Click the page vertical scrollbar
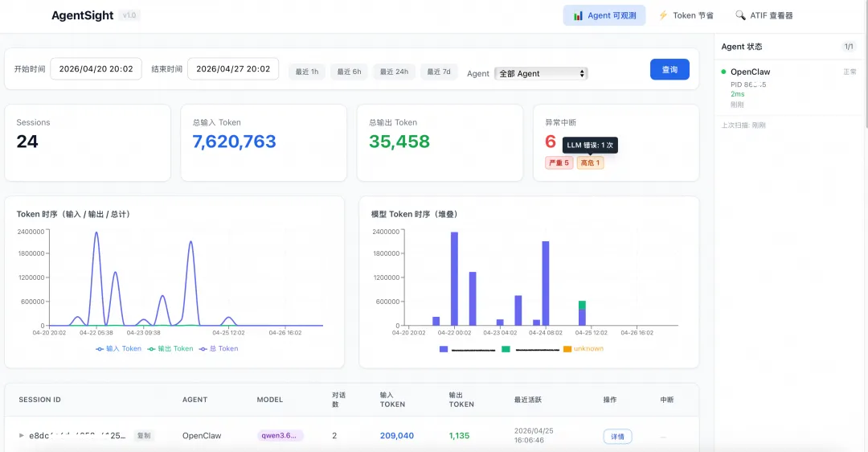Image resolution: width=868 pixels, height=452 pixels. (866, 64)
